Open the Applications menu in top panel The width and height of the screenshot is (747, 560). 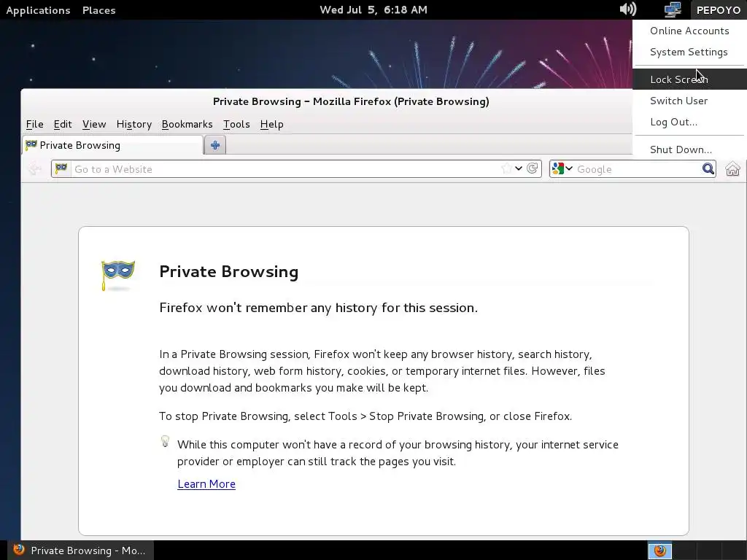[x=38, y=10]
